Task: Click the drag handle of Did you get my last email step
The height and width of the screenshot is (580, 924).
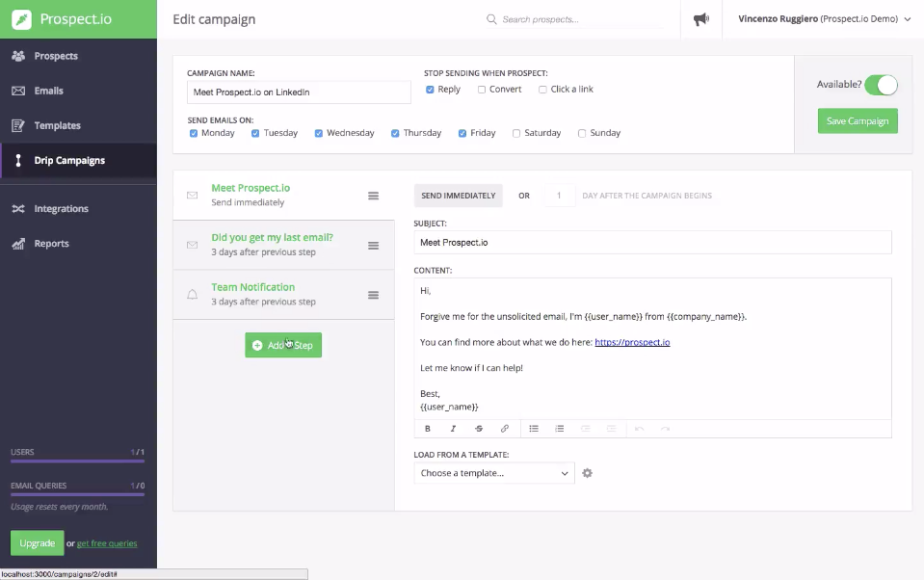Action: pyautogui.click(x=373, y=246)
